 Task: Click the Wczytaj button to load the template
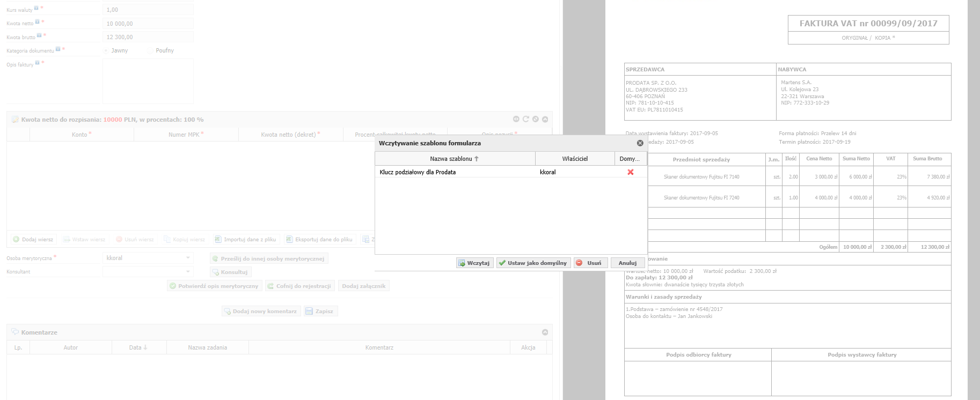coord(474,263)
